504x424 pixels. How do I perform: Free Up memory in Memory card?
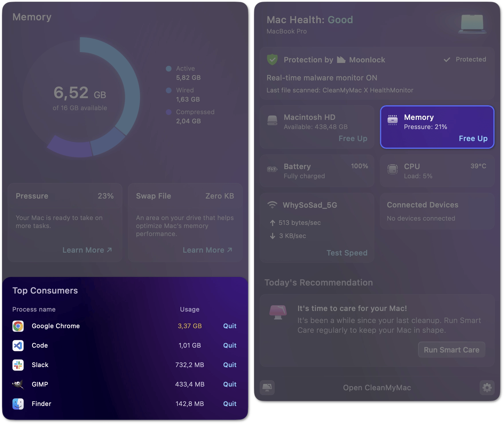pyautogui.click(x=473, y=138)
